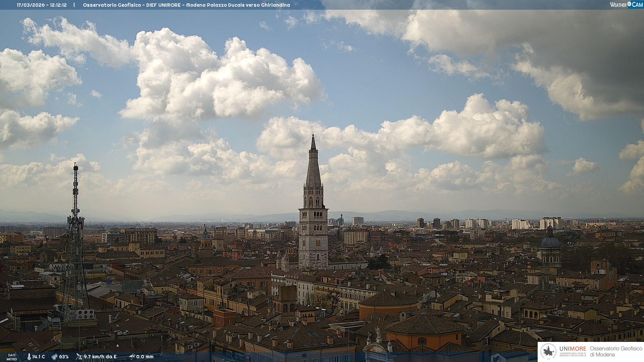
Task: Click the humidity water drops icon
Action: click(54, 357)
